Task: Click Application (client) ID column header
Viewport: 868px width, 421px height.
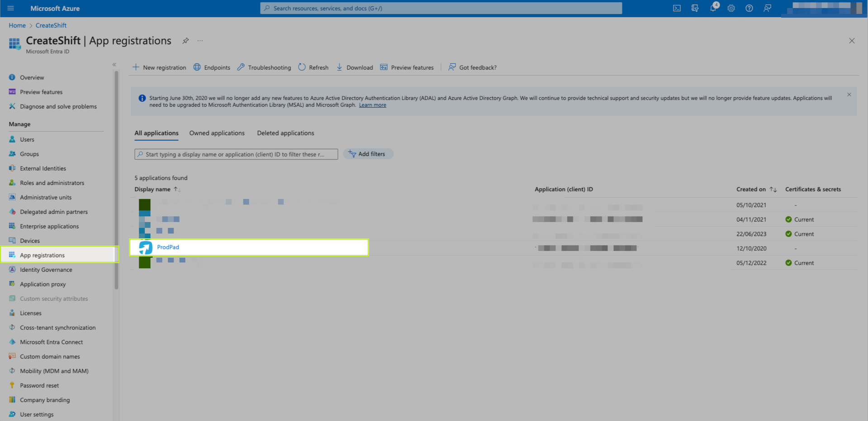Action: pos(564,189)
